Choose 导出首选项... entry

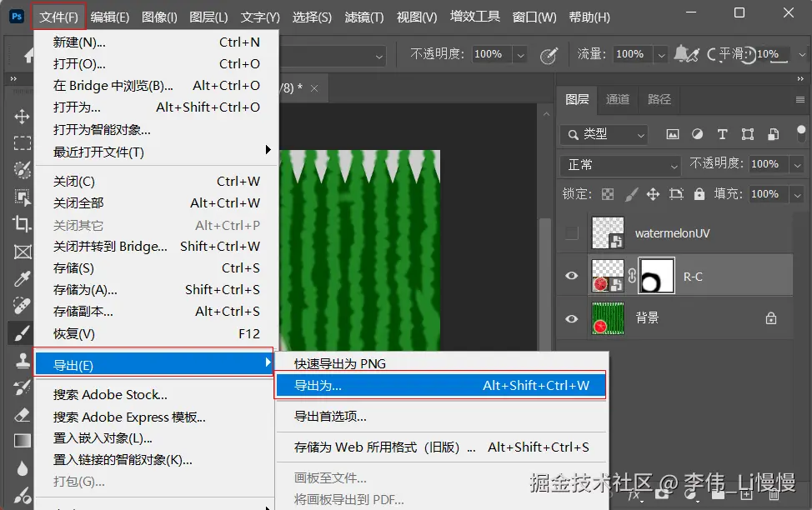440,417
